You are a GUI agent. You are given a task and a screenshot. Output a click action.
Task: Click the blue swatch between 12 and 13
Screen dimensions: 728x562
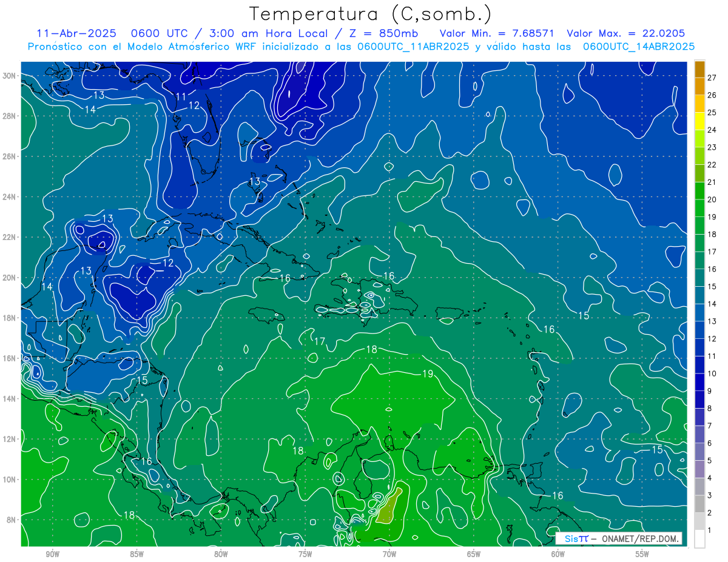pyautogui.click(x=699, y=330)
